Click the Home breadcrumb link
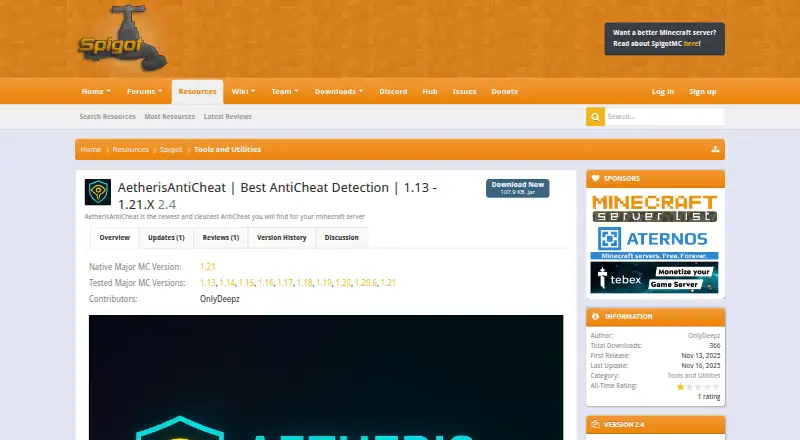 point(91,150)
